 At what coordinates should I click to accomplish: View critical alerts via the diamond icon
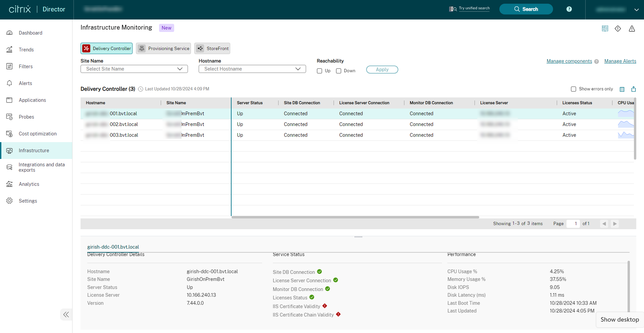[x=618, y=29]
